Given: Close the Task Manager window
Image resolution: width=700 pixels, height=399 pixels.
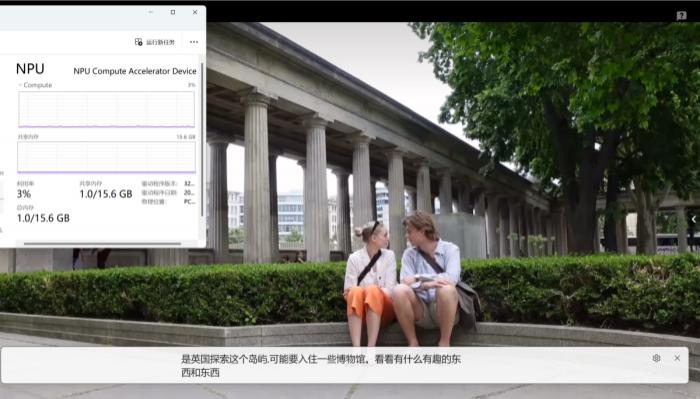Looking at the screenshot, I should pyautogui.click(x=195, y=12).
